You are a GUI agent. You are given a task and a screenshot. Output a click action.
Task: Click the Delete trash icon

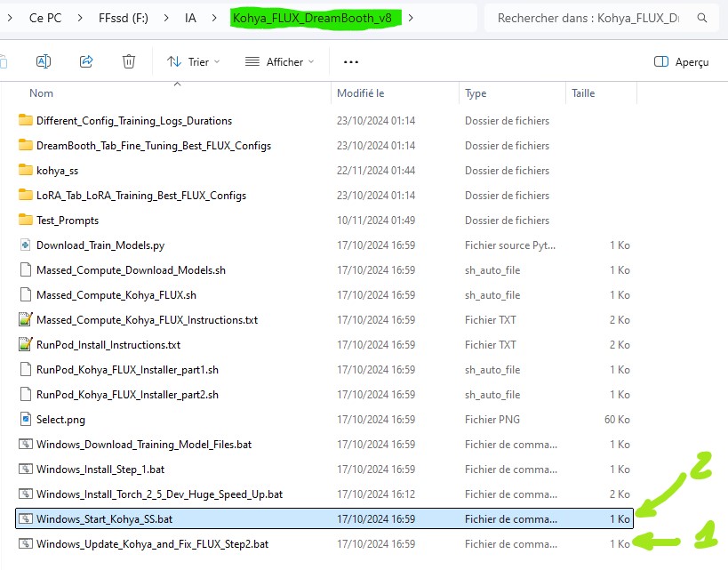tap(128, 61)
